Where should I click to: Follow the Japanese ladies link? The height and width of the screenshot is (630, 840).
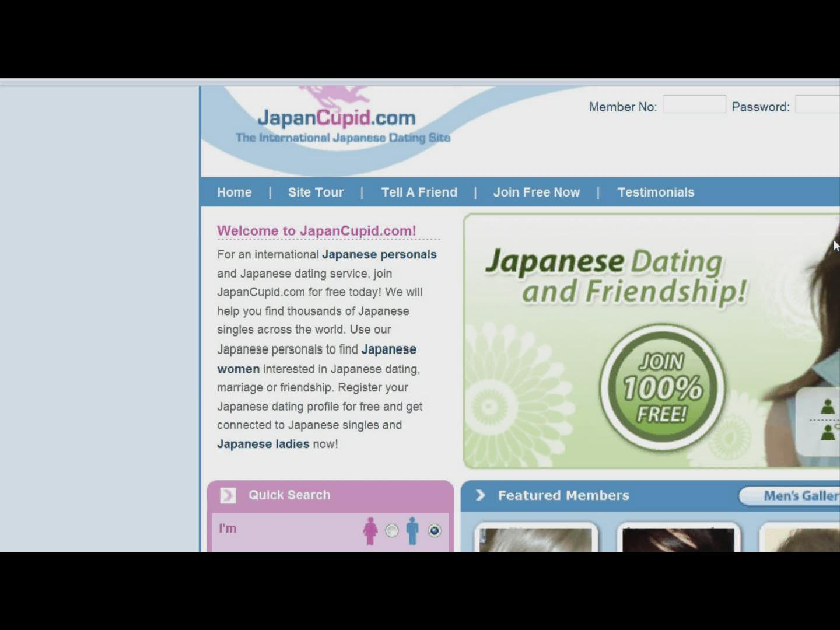point(263,444)
